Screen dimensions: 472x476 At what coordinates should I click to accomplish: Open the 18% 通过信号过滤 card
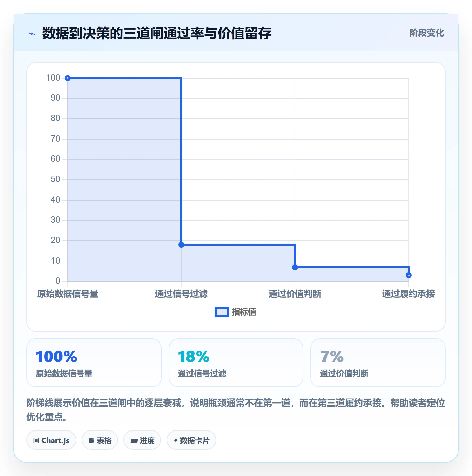[236, 363]
